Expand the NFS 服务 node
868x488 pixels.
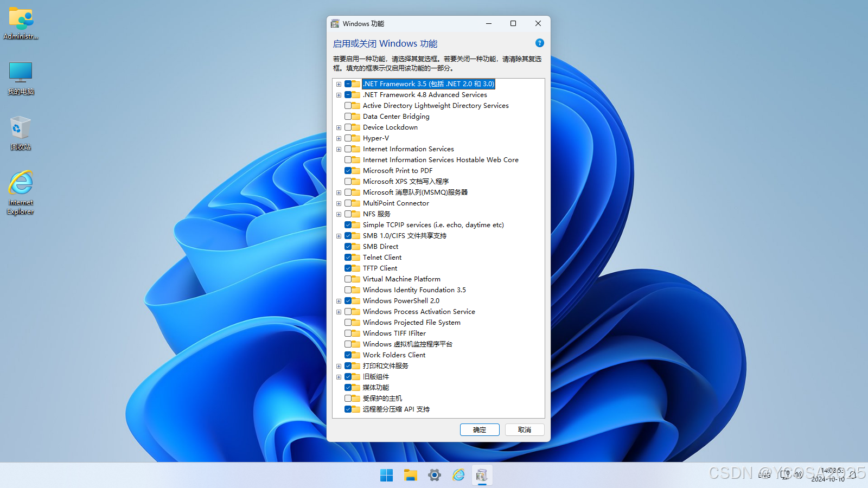point(339,214)
